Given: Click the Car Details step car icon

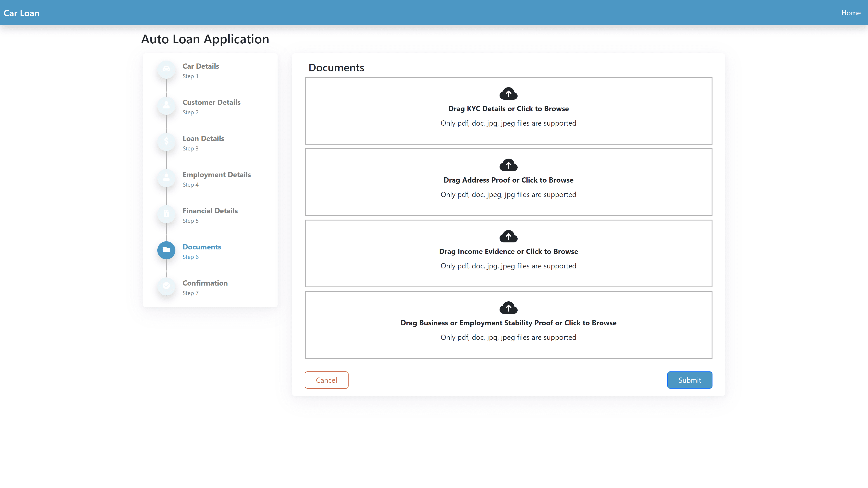Looking at the screenshot, I should point(166,69).
